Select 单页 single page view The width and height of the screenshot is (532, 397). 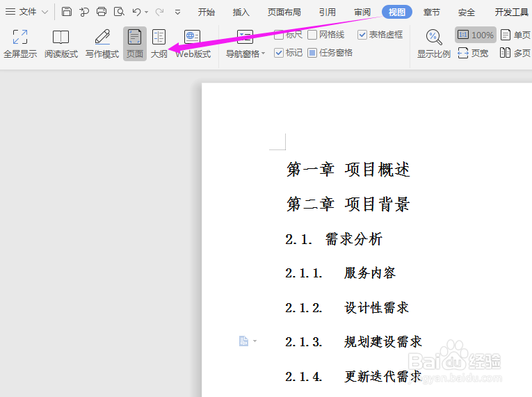516,35
